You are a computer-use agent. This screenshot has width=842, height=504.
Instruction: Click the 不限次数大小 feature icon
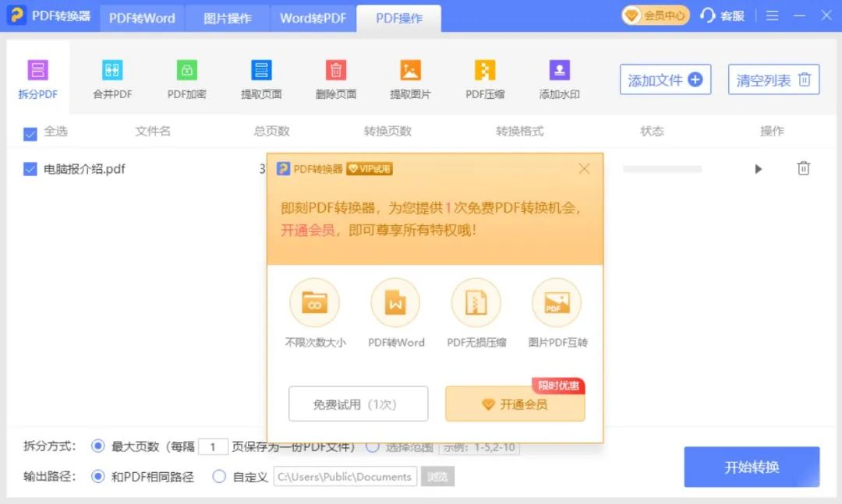click(x=315, y=302)
